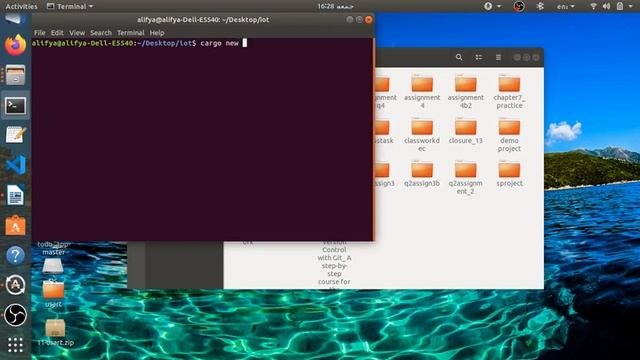Select the Terminal icon in the dock
The height and width of the screenshot is (360, 640).
[15, 106]
